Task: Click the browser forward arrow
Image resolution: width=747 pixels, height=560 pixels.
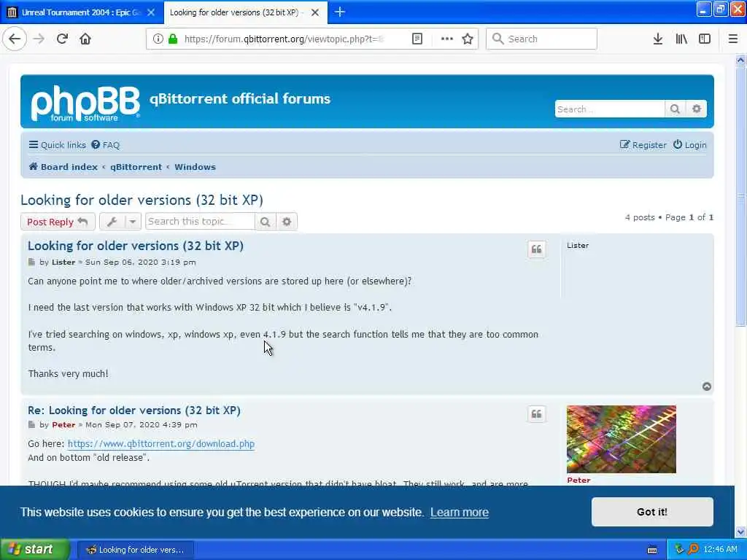Action: [39, 39]
